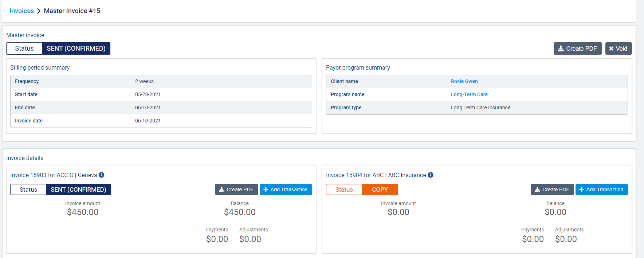Screen dimensions: 644x258
Task: Click the master invoice Create PDF download icon
Action: click(561, 48)
